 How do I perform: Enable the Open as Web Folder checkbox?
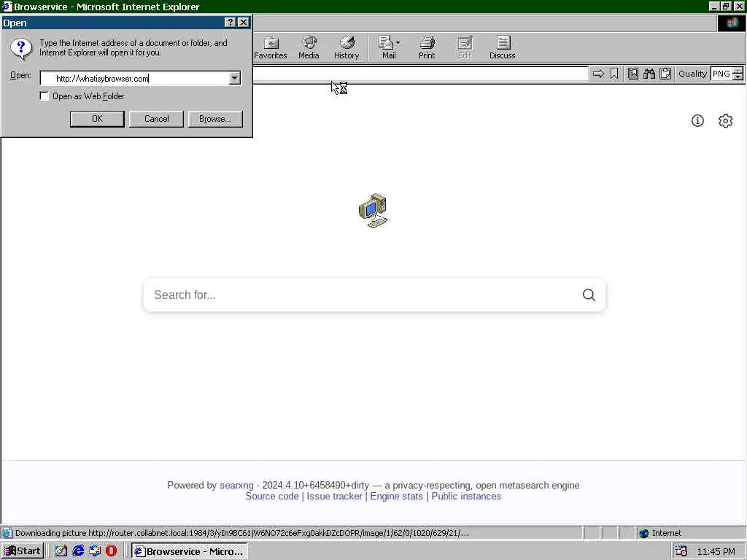click(44, 96)
